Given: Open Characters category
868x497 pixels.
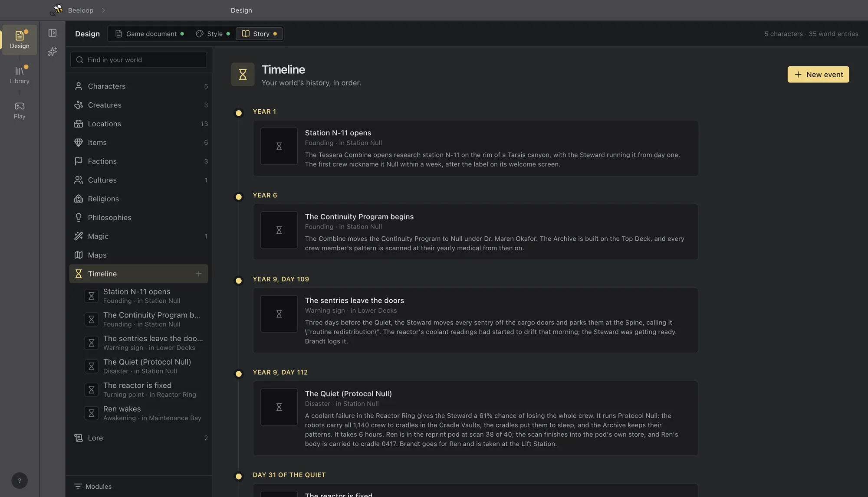Looking at the screenshot, I should 139,86.
